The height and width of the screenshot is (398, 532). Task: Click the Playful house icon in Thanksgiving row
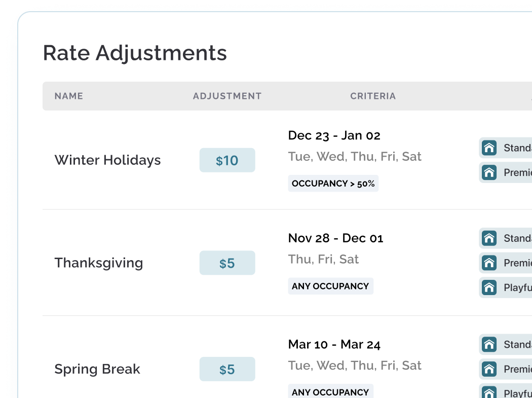tap(489, 287)
